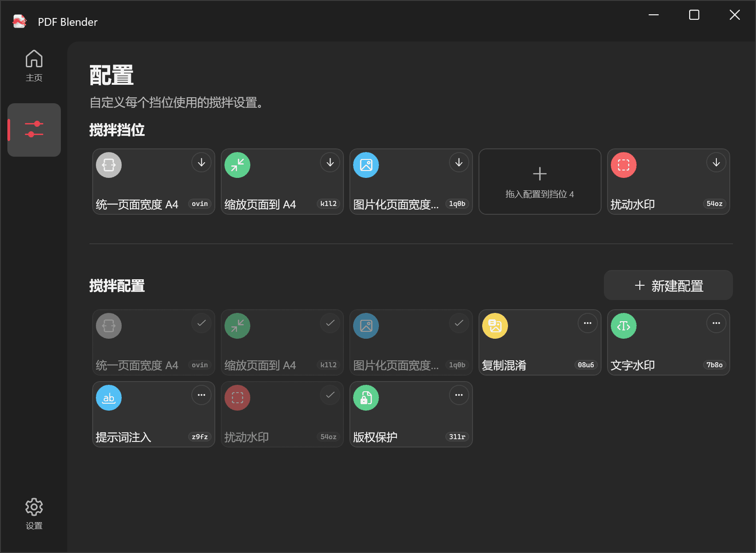Click the ovin tag in 搅拌挡位 slot
This screenshot has width=756, height=553.
200,204
